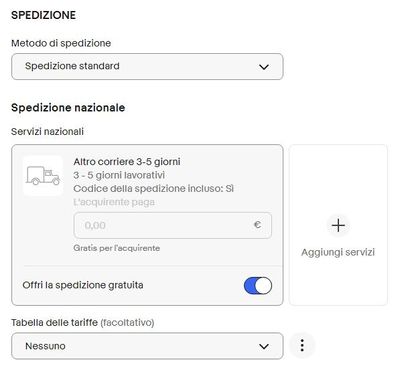Click the Aggiungi servizi label

pyautogui.click(x=338, y=252)
